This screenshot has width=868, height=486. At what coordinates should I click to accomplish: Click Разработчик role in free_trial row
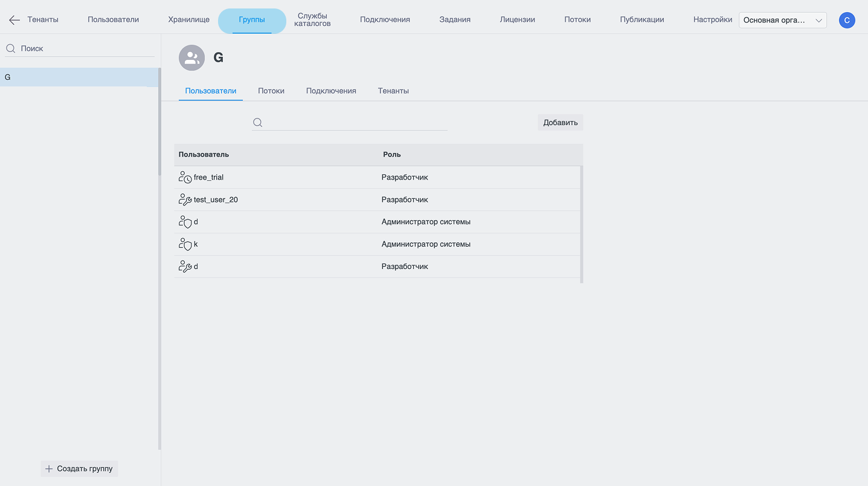point(405,177)
